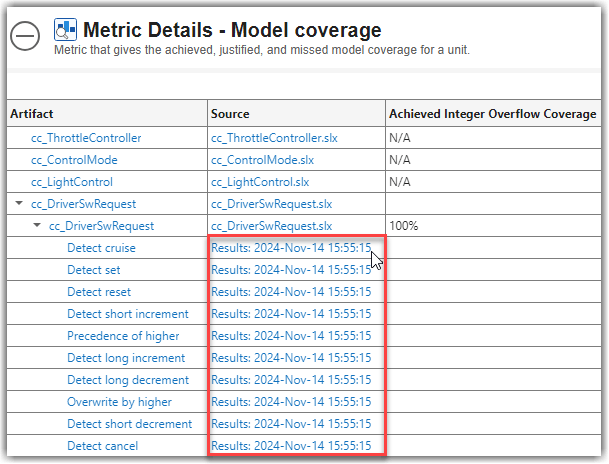The height and width of the screenshot is (464, 609).
Task: Open results link for Detect long increment
Action: click(291, 358)
